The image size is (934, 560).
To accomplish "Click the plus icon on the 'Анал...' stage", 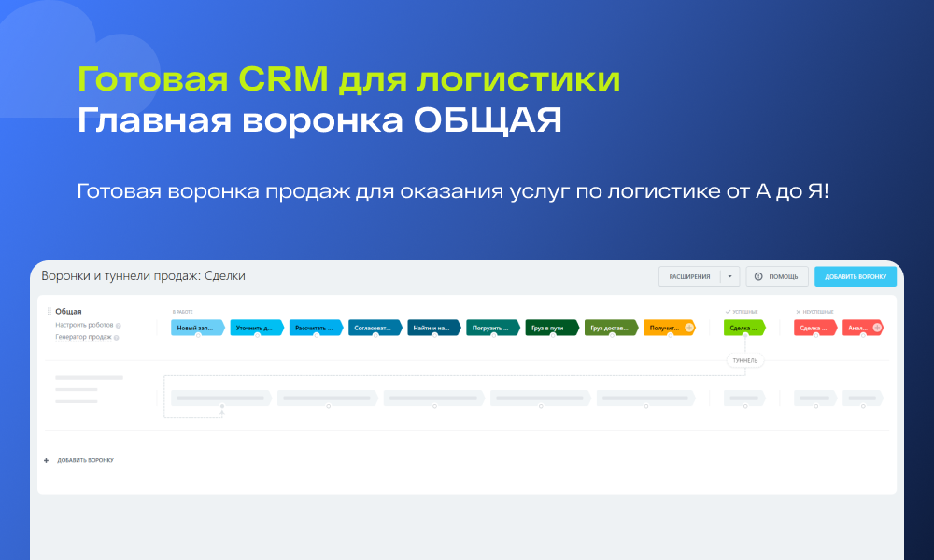I will (x=877, y=328).
